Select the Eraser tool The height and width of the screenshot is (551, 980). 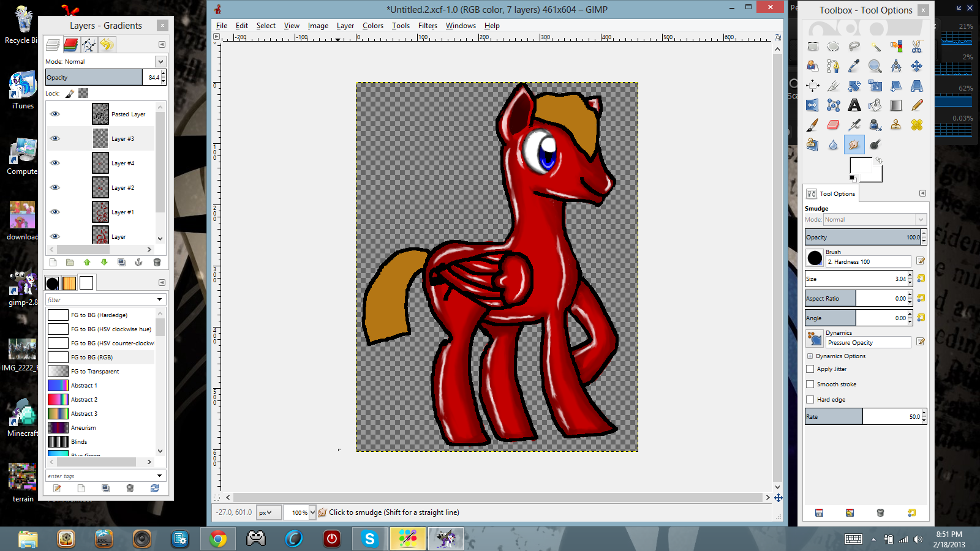coord(834,125)
